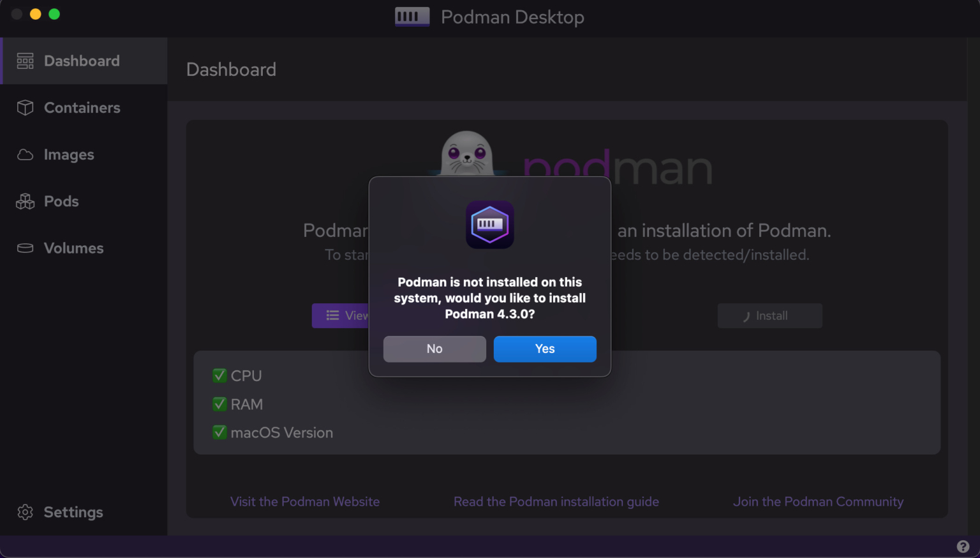980x558 pixels.
Task: Open Settings via the gear icon
Action: point(25,511)
